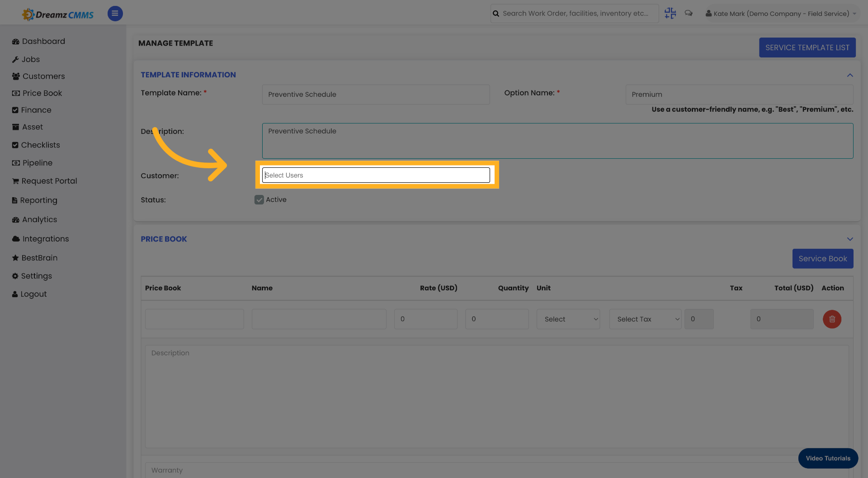
Task: Open the Asset section icon
Action: click(15, 127)
